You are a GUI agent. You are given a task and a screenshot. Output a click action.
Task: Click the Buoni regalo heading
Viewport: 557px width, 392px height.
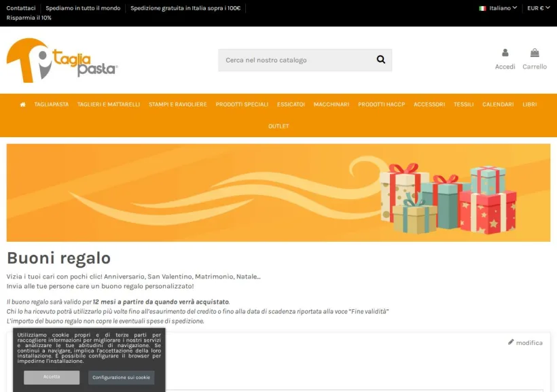[x=58, y=258]
